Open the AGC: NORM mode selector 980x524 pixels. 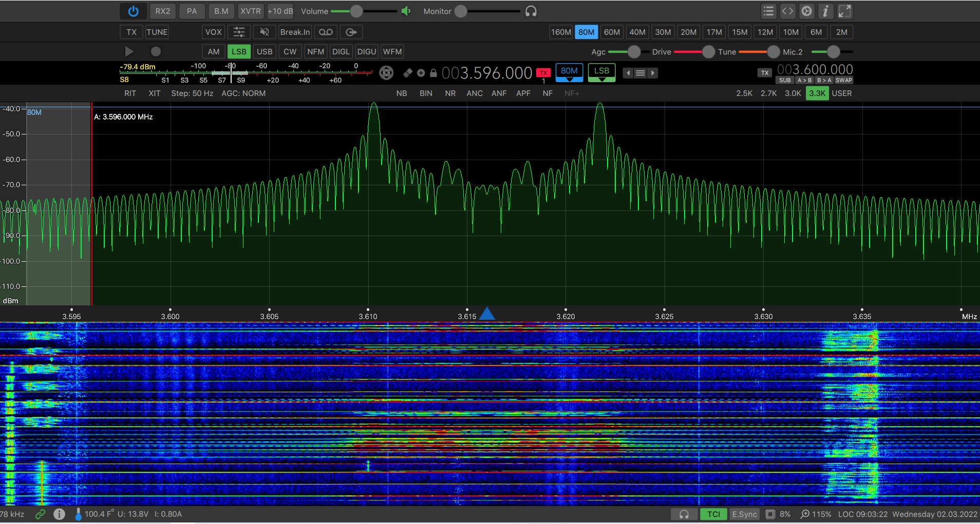coord(243,93)
